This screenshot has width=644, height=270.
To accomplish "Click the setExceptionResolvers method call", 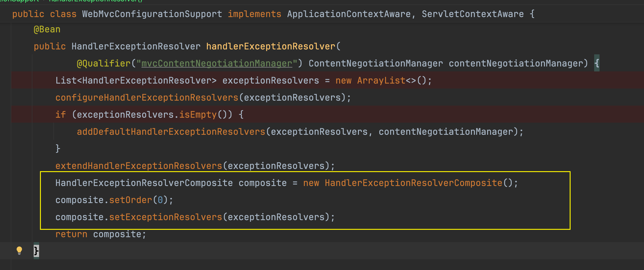I will point(165,217).
